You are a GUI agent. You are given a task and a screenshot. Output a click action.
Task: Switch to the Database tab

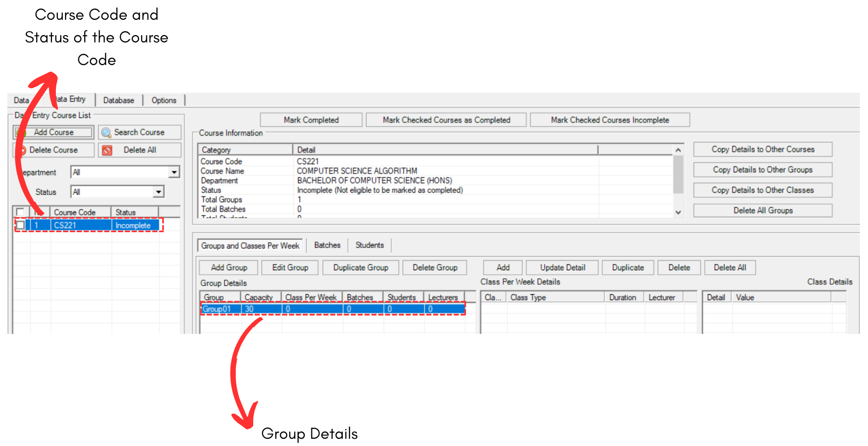click(x=118, y=100)
